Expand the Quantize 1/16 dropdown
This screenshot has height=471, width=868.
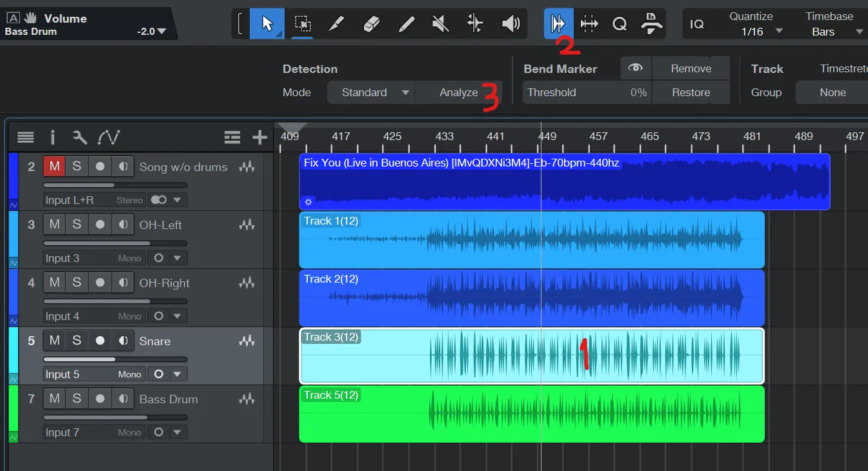(762, 32)
